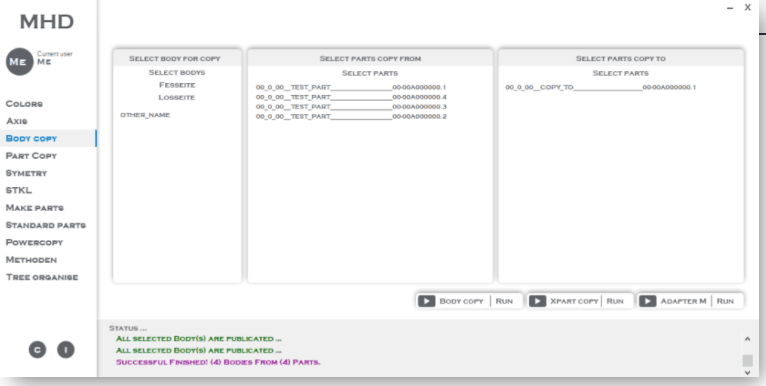Select the COPY_TO target part
Viewport: 766px width, 386px height.
point(600,87)
